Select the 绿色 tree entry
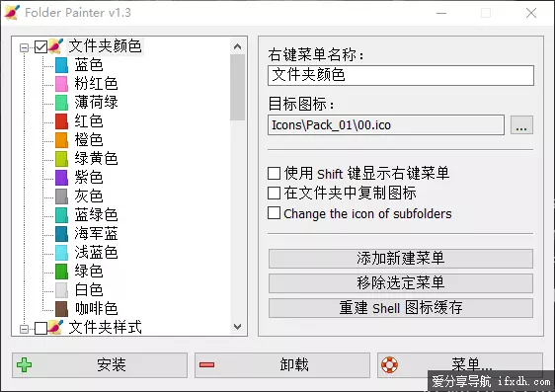The height and width of the screenshot is (392, 555). pyautogui.click(x=89, y=272)
